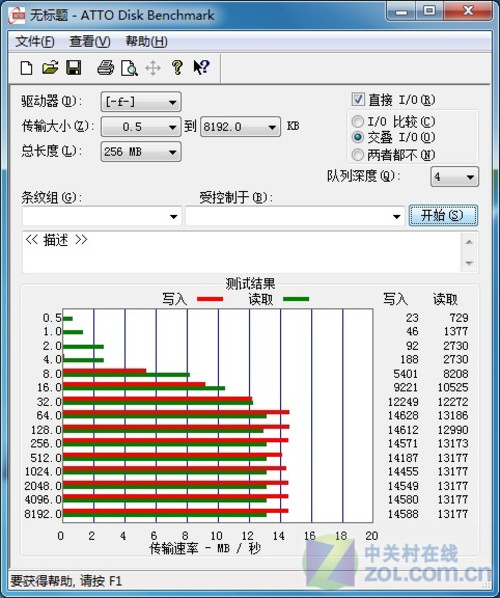The height and width of the screenshot is (598, 500).
Task: Open About via question mark icon
Action: coord(177,68)
